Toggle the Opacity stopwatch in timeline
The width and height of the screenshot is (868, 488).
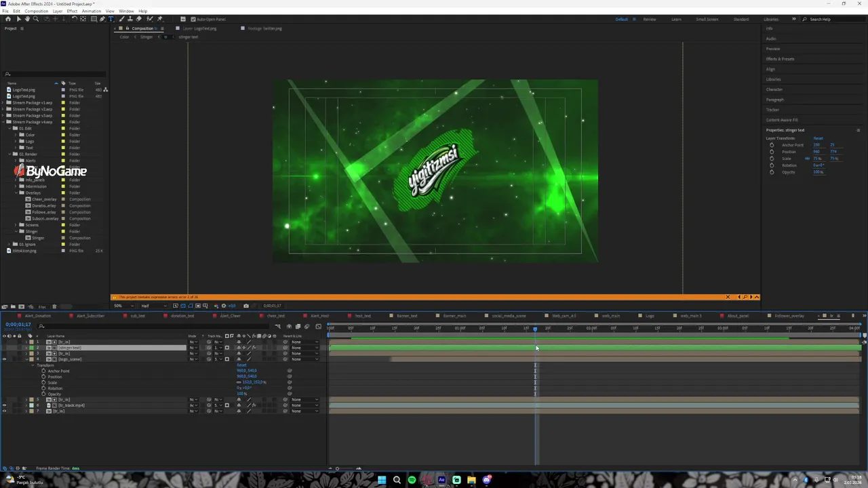[43, 394]
